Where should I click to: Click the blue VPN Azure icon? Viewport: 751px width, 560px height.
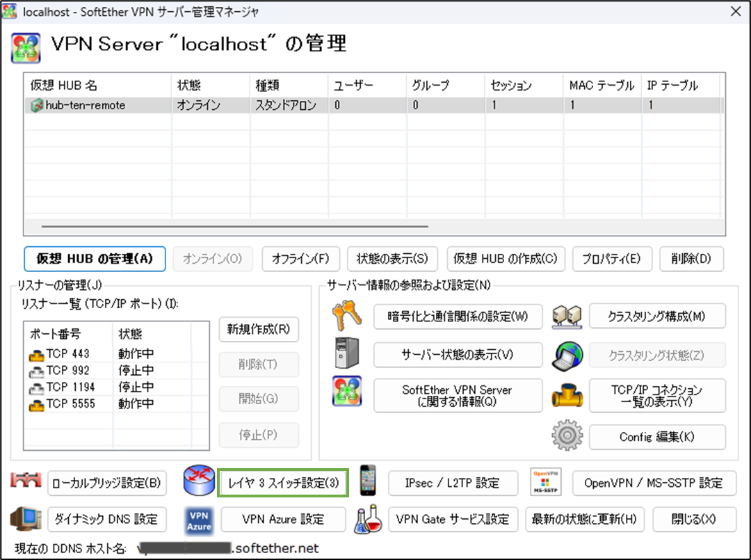199,520
